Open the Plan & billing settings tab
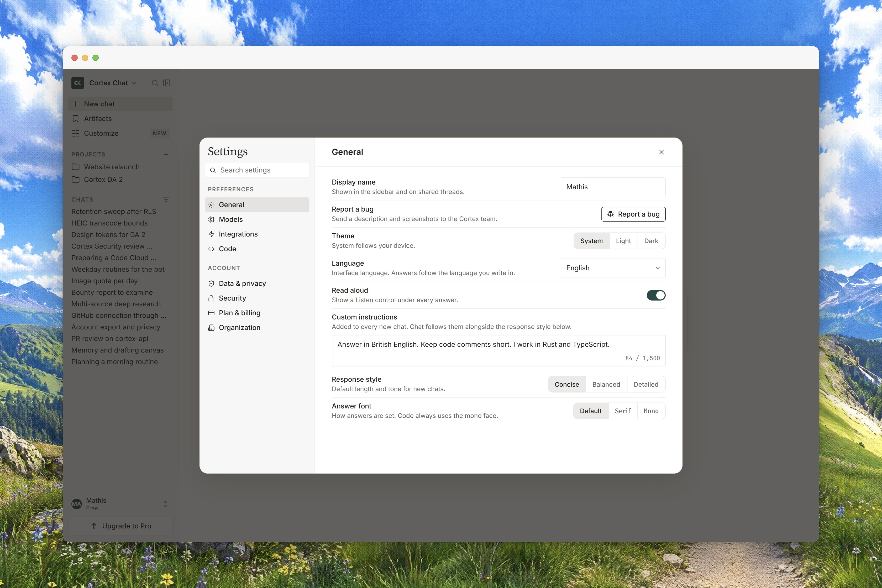The height and width of the screenshot is (588, 882). coord(257,313)
